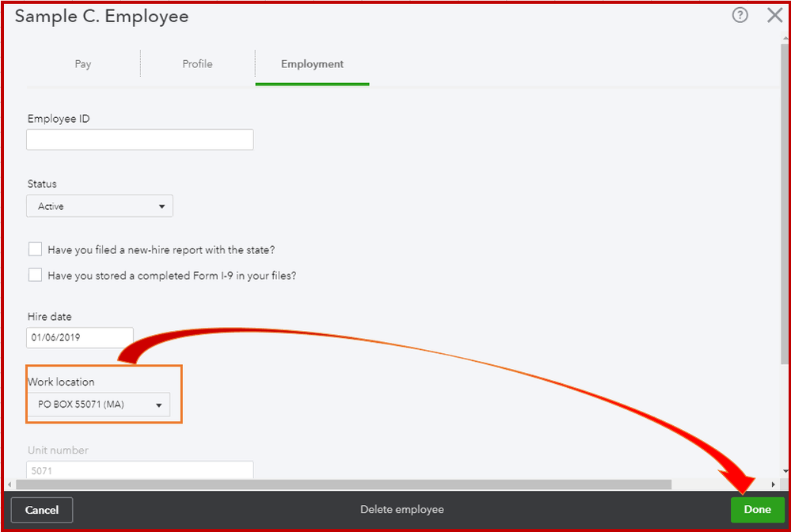Click the Done button
The width and height of the screenshot is (791, 532).
click(756, 510)
